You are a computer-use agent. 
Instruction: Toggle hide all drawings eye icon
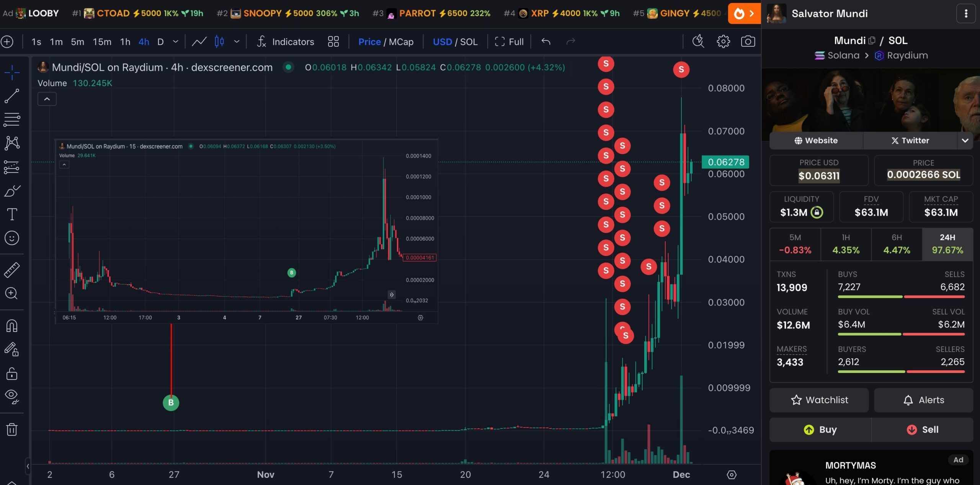(12, 396)
